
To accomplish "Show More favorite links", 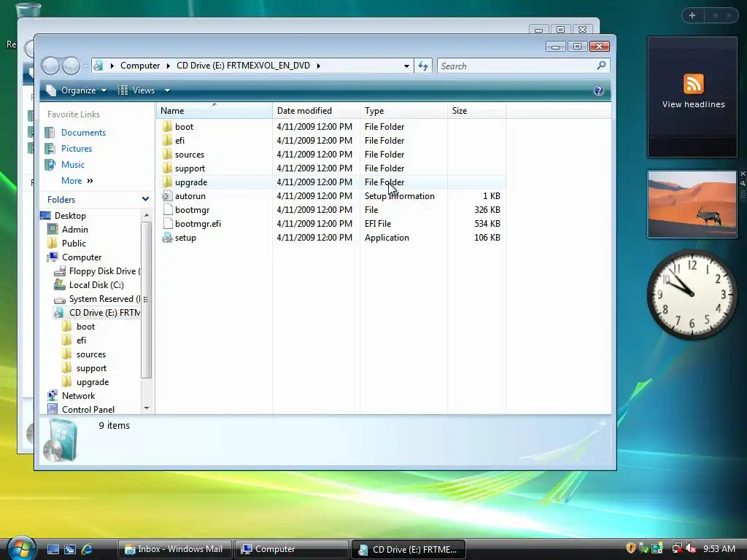I will click(77, 181).
